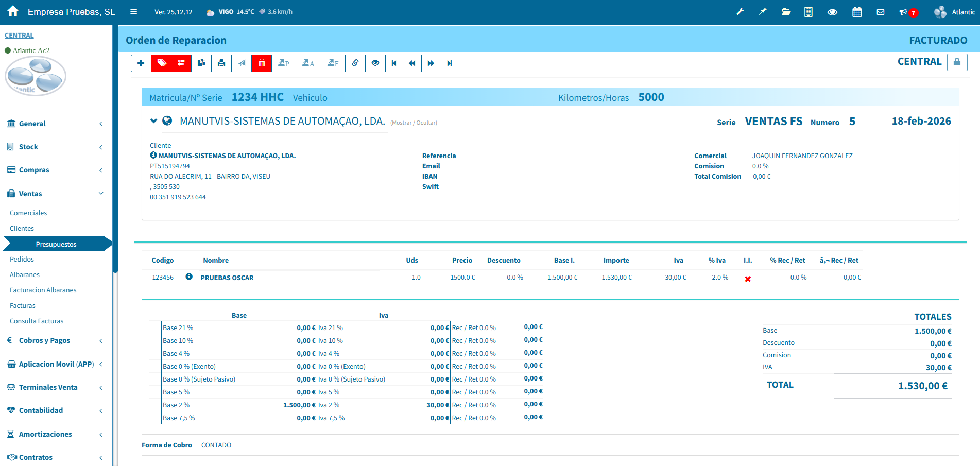Click the red tag icon in toolbar
The width and height of the screenshot is (980, 466).
[x=161, y=63]
